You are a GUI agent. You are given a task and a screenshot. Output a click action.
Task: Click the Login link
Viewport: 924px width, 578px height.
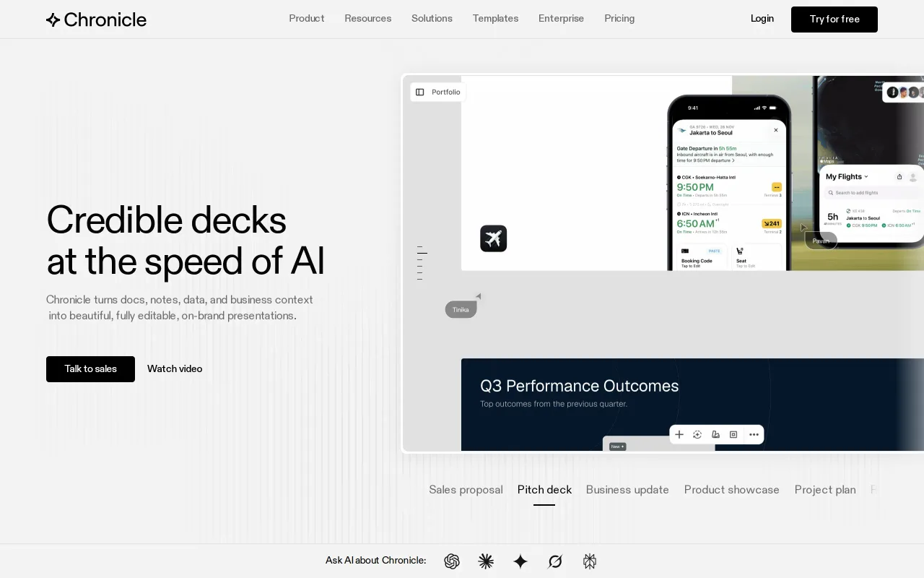click(762, 19)
